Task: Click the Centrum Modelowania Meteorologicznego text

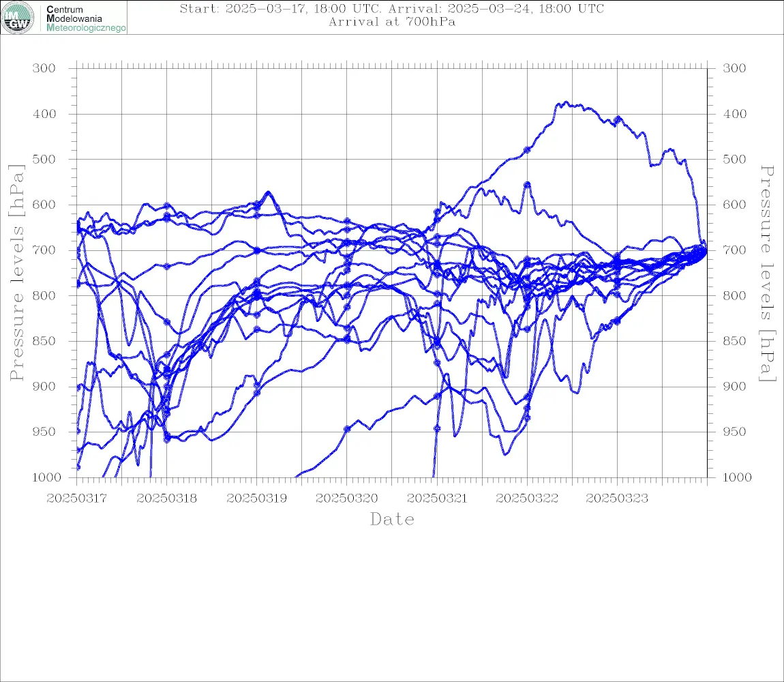Action: pyautogui.click(x=86, y=18)
